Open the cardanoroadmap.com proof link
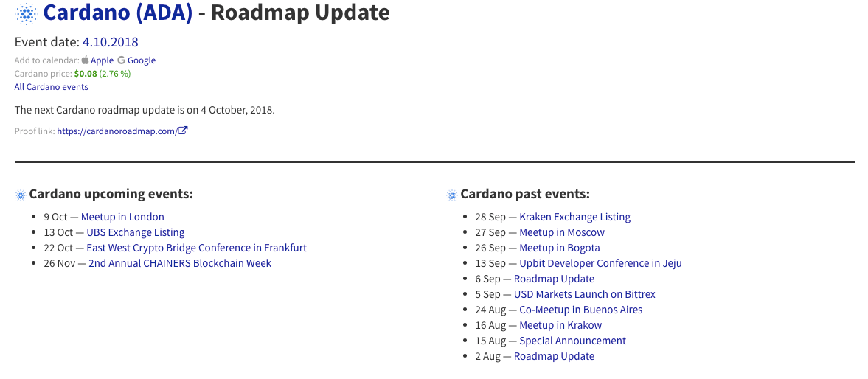 pos(117,131)
